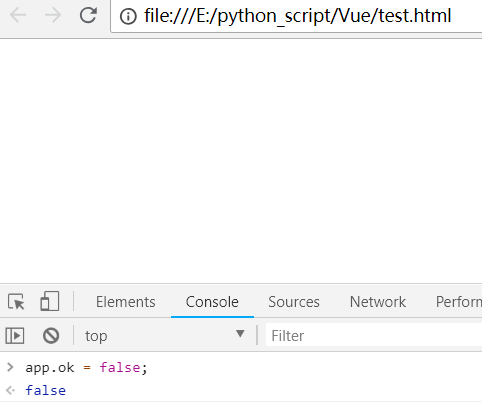The image size is (482, 403).
Task: Activate the inspect element picker icon
Action: [16, 302]
